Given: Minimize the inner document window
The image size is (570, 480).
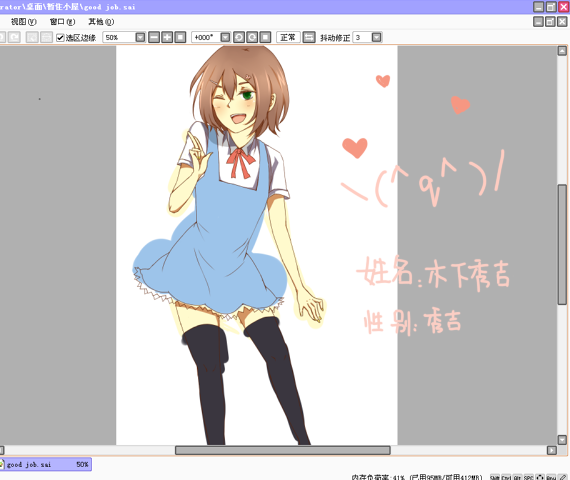Looking at the screenshot, I should (x=538, y=21).
